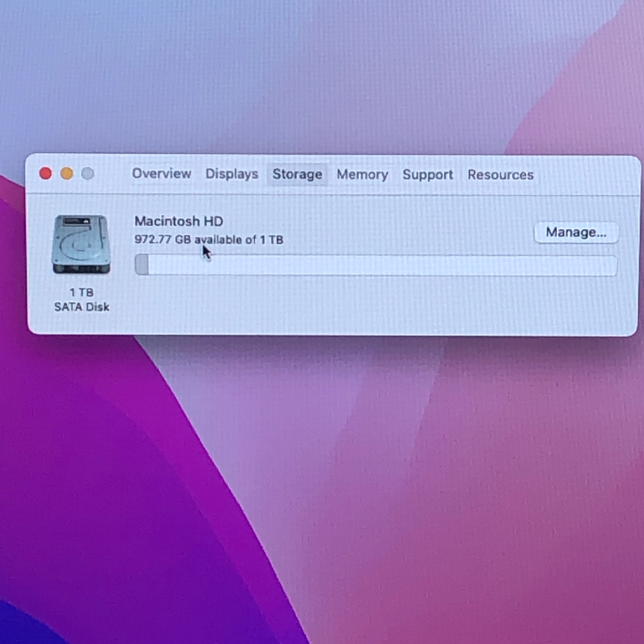Click the grey used-space segment of bar
The height and width of the screenshot is (644, 644).
coord(142,265)
